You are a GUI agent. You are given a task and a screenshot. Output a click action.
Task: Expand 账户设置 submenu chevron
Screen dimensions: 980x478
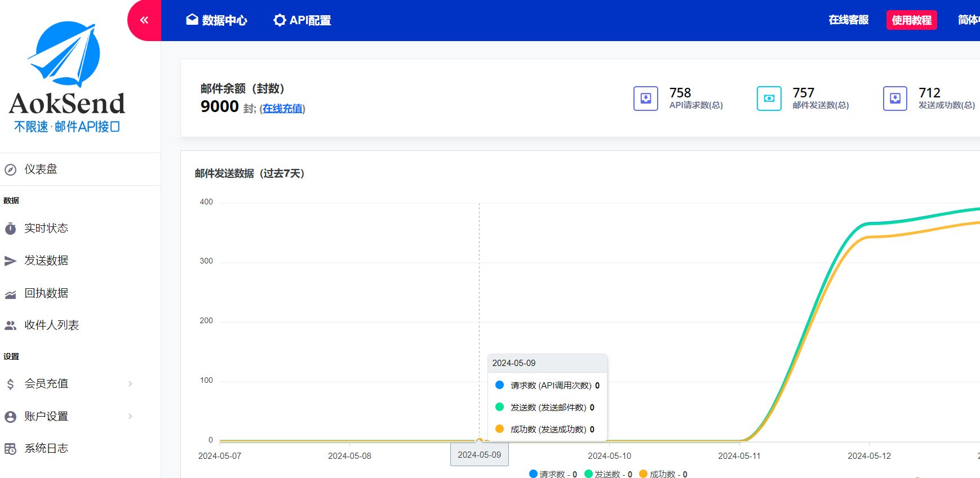(x=130, y=417)
